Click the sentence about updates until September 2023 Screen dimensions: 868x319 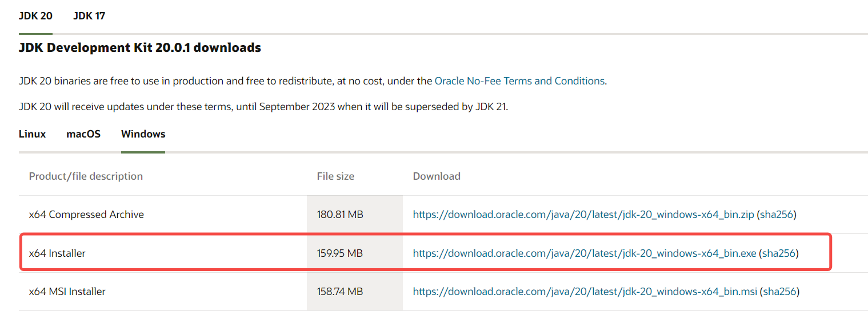point(263,107)
